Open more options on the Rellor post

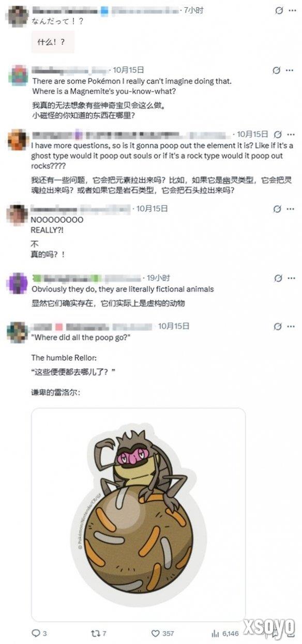coord(289,327)
